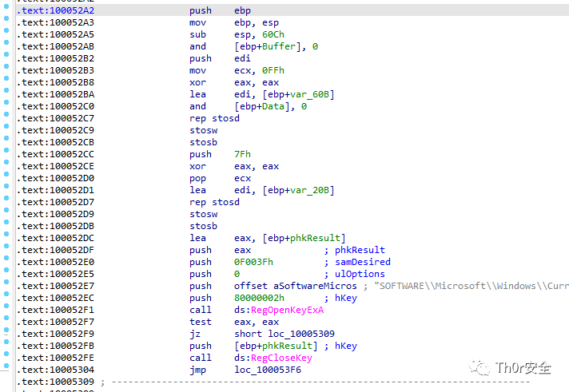Image resolution: width=569 pixels, height=392 pixels.
Task: Click the breakpoint dot beside 100052A2
Action: coord(6,6)
